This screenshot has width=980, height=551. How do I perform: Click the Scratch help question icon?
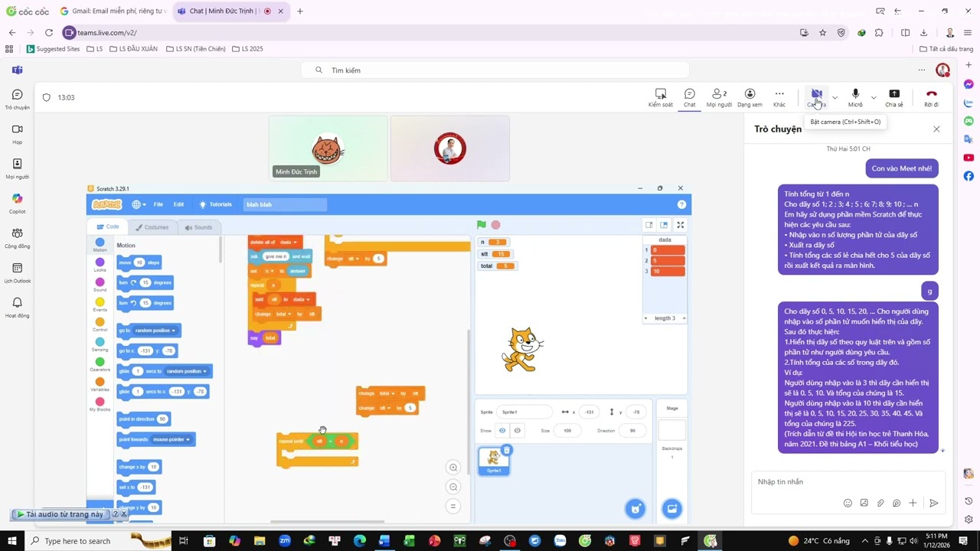pyautogui.click(x=681, y=204)
